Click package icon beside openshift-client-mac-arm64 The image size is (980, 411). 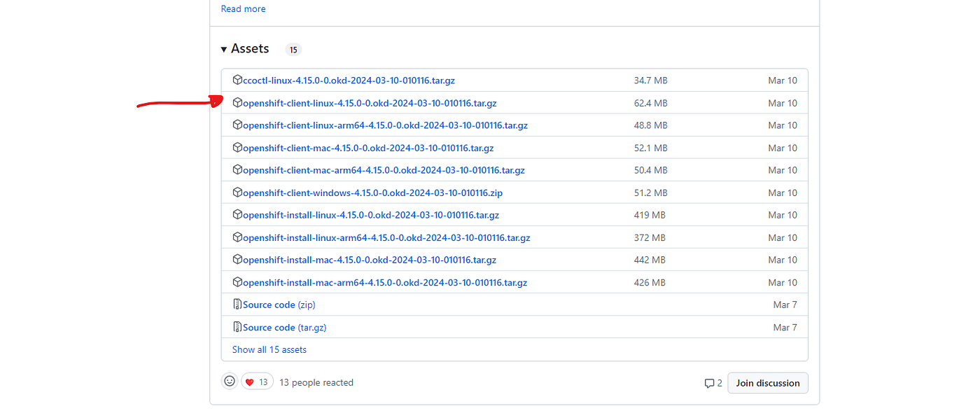(237, 169)
